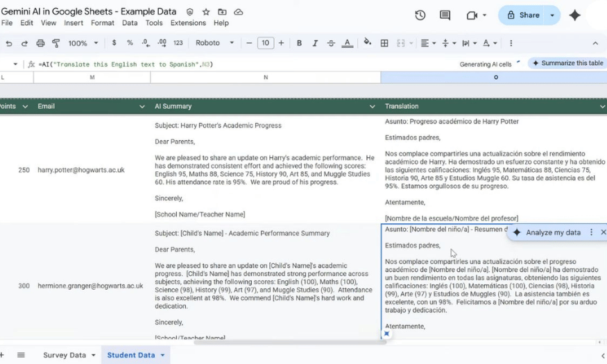The width and height of the screenshot is (607, 364).
Task: Open the Edit menu
Action: [x=27, y=23]
